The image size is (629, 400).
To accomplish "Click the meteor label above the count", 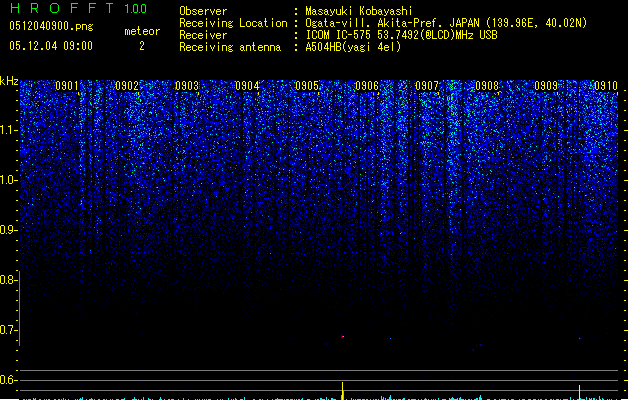I will tap(142, 31).
